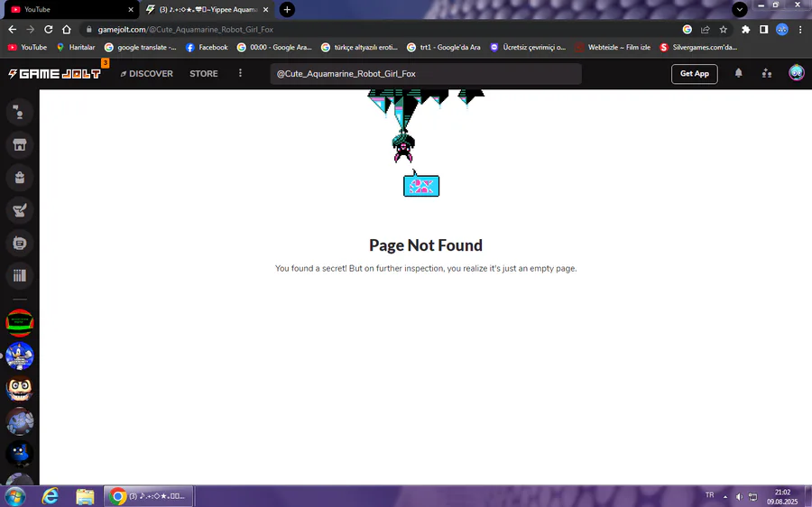The height and width of the screenshot is (507, 812).
Task: Open the Sonic community avatar
Action: (x=20, y=355)
